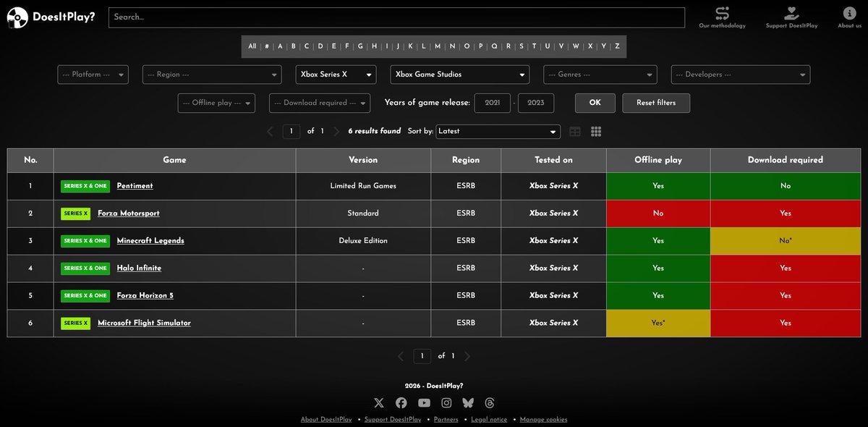The width and height of the screenshot is (868, 427).
Task: Open YouTube social icon
Action: [424, 403]
